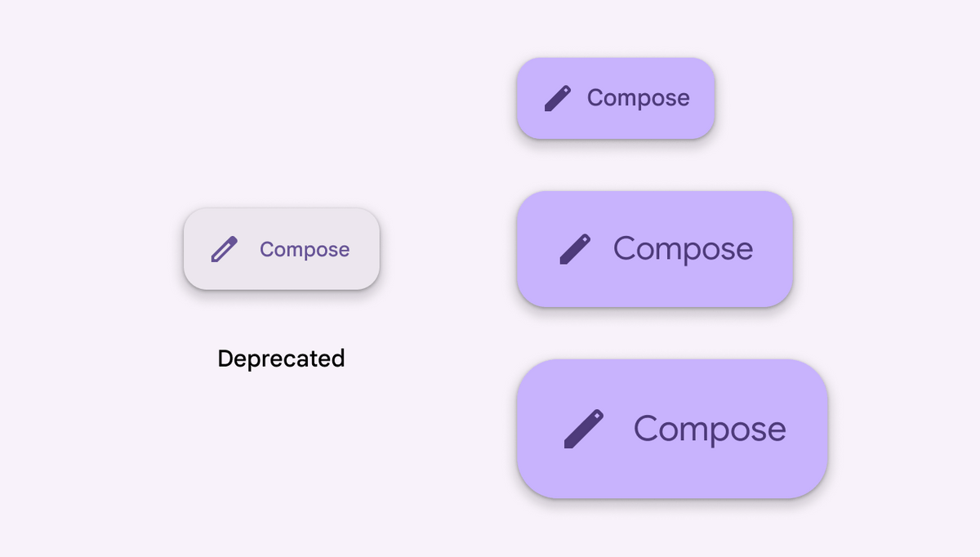Image resolution: width=980 pixels, height=557 pixels.
Task: Click gap between pencil and text, largest button
Action: pyautogui.click(x=619, y=429)
